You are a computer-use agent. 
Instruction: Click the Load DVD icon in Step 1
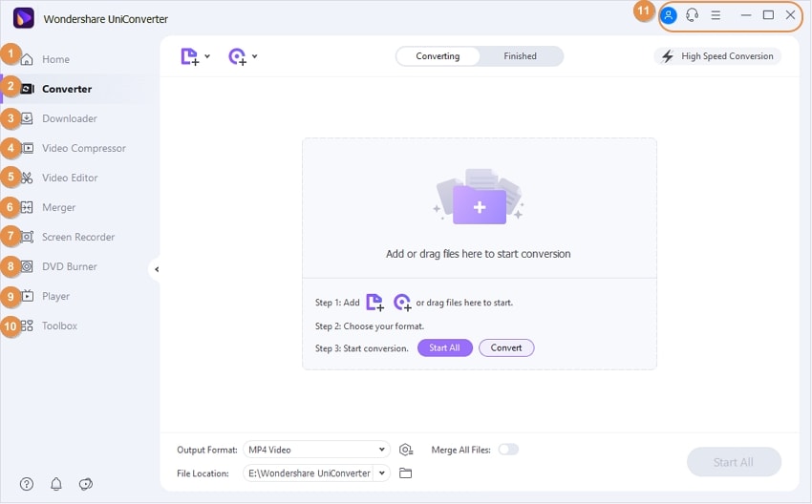pyautogui.click(x=402, y=303)
